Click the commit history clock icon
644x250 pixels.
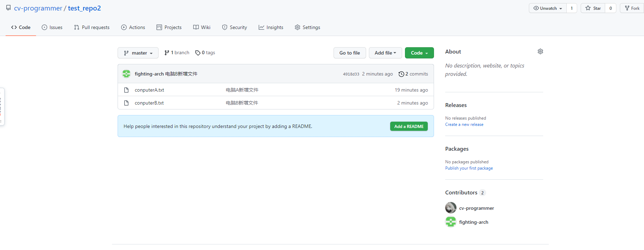tap(401, 74)
